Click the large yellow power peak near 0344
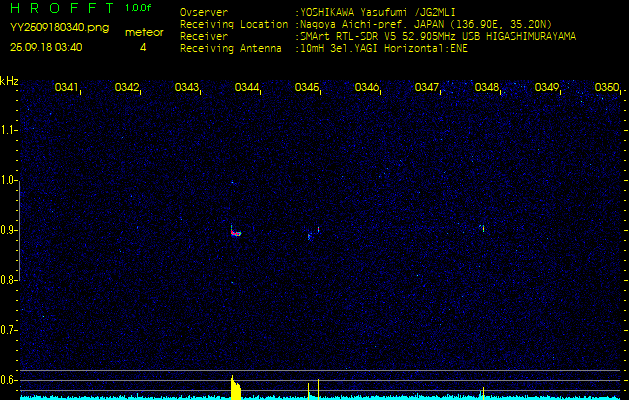Viewport: 629px width, 400px height. 236,388
